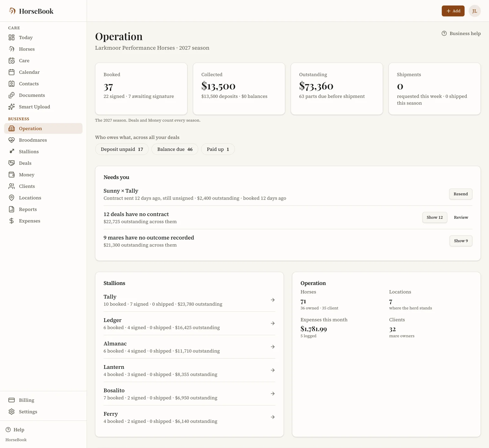This screenshot has width=489, height=448.
Task: Open the JL user avatar
Action: coord(475,11)
